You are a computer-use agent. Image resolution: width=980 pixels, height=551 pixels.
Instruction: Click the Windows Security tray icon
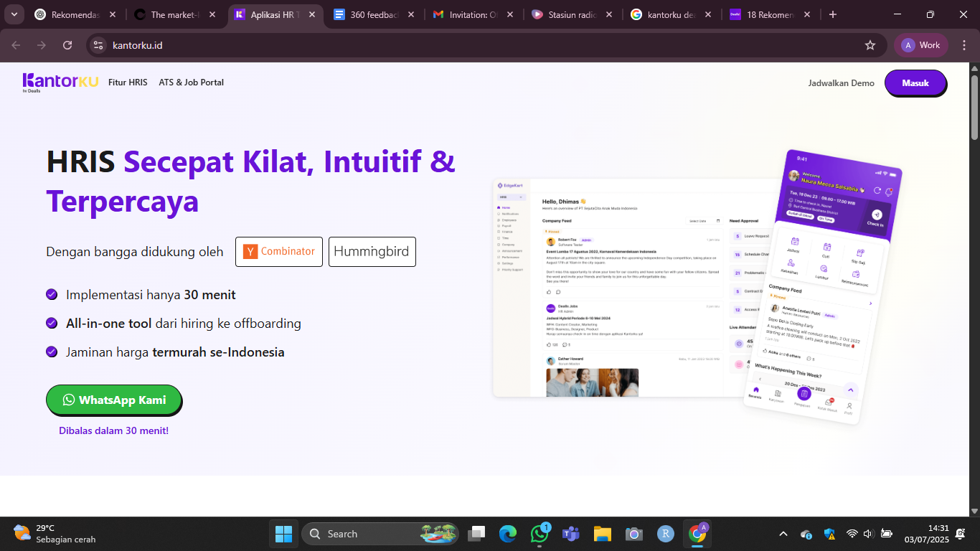click(x=829, y=534)
